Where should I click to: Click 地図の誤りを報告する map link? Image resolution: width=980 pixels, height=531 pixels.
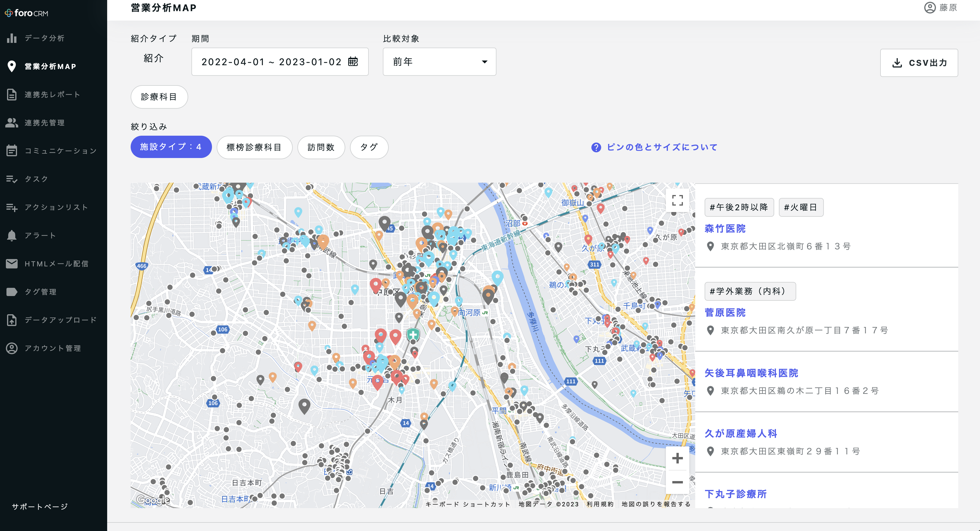pyautogui.click(x=656, y=504)
